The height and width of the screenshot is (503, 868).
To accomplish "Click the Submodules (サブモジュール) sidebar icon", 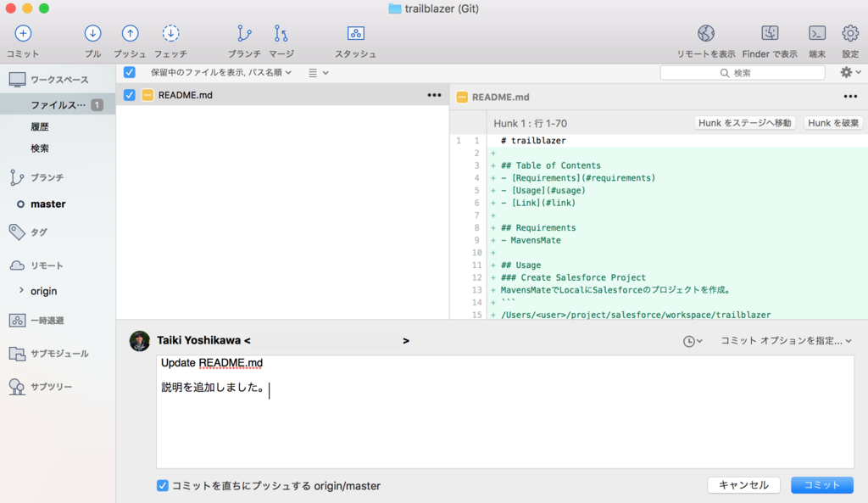I will (x=17, y=354).
